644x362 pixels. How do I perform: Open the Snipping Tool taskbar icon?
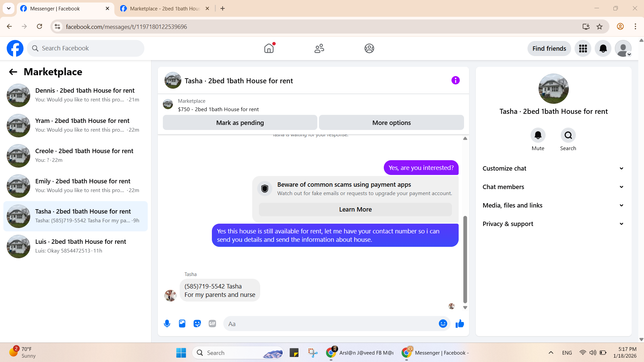tap(313, 353)
